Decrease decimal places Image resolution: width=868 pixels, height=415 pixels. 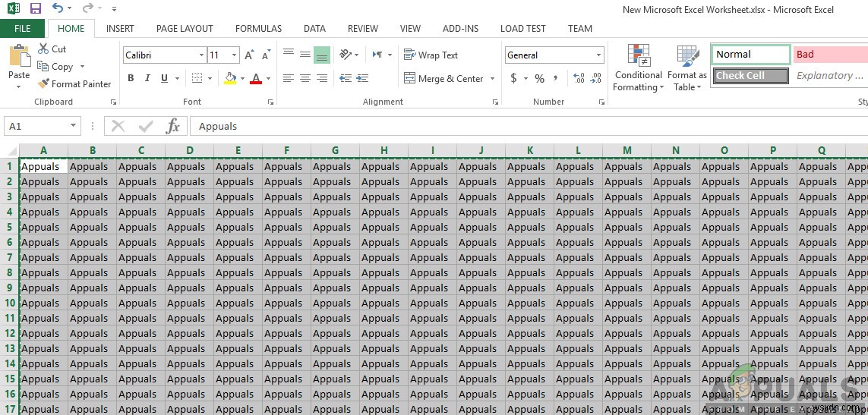[596, 79]
